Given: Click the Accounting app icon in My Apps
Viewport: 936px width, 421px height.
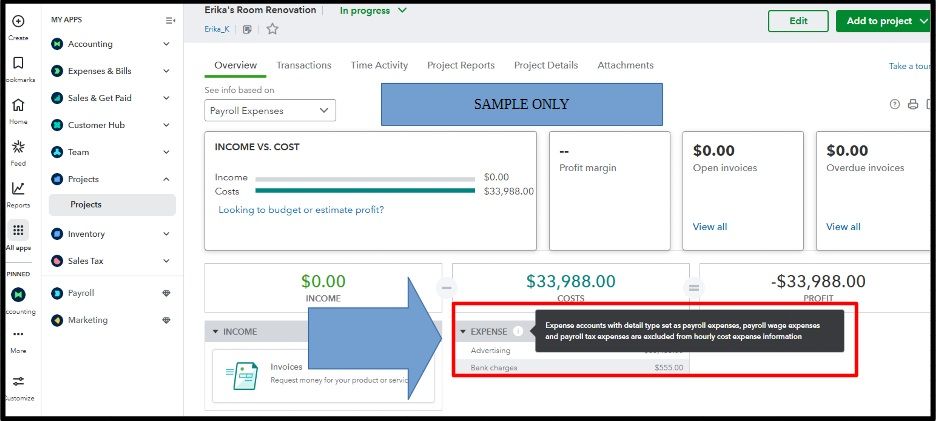Looking at the screenshot, I should point(57,44).
